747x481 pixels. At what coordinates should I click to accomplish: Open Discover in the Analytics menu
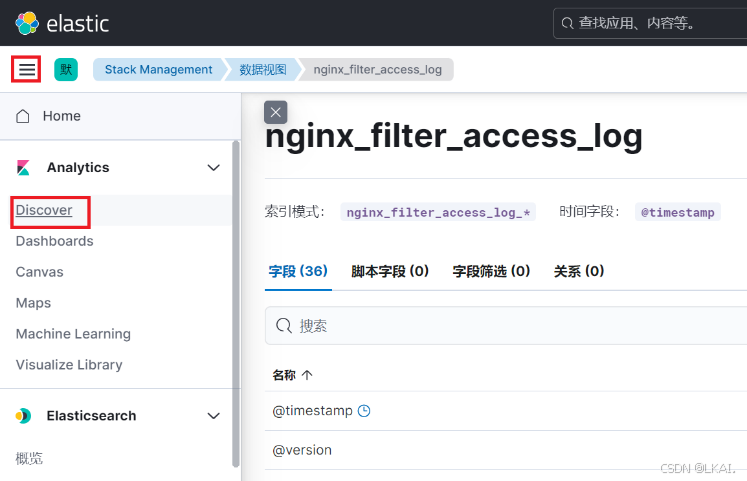click(44, 210)
